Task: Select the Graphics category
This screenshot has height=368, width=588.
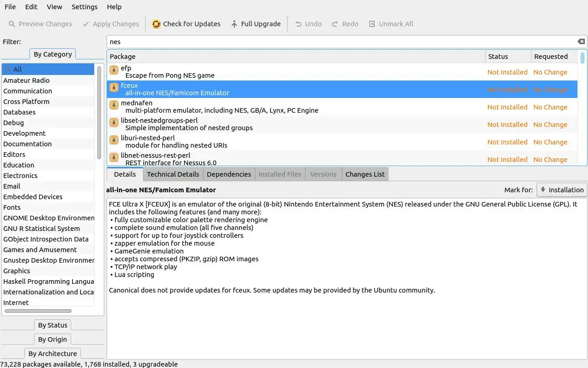Action: coord(48,271)
